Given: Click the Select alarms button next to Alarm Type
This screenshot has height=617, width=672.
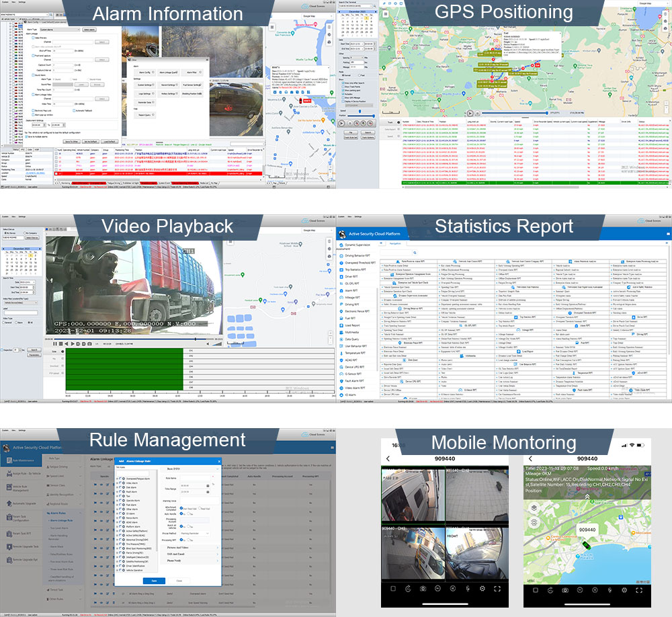Looking at the screenshot, I should pyautogui.click(x=89, y=30).
